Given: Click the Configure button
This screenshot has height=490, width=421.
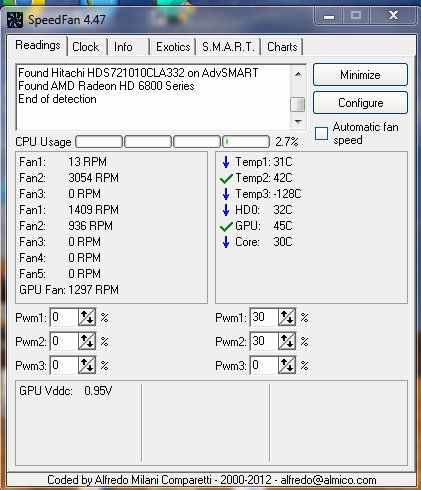Looking at the screenshot, I should (360, 103).
